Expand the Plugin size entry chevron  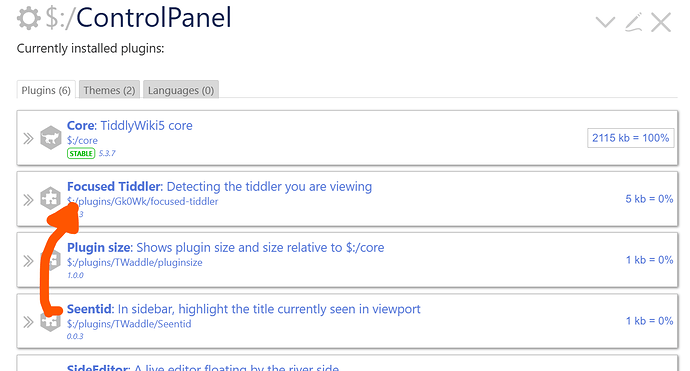[28, 261]
